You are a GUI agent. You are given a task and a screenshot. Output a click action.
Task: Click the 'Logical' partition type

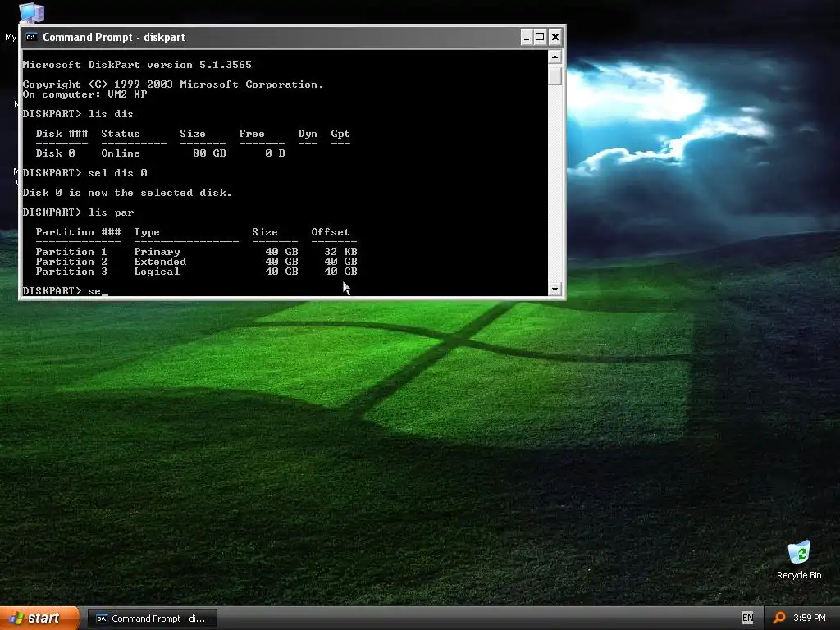pyautogui.click(x=157, y=272)
